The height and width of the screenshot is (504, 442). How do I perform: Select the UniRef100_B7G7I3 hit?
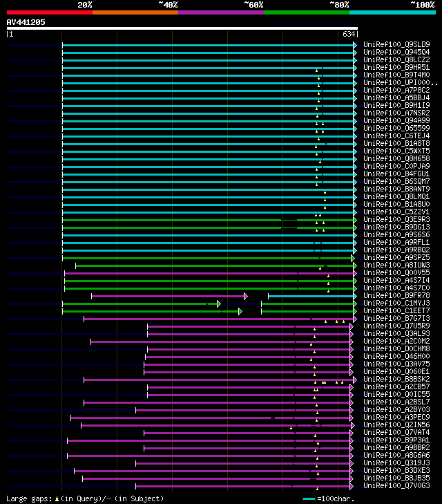[396, 319]
